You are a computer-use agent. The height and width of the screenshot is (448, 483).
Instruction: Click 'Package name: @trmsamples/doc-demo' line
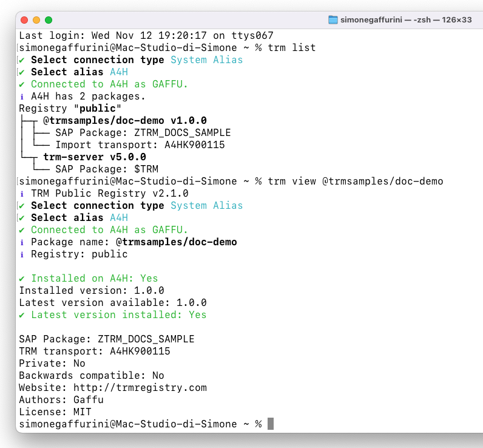click(x=134, y=242)
